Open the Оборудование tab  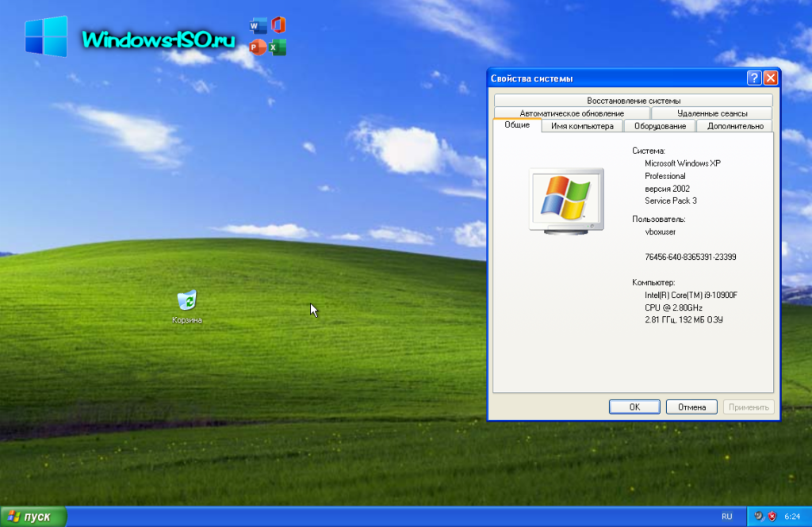coord(660,126)
